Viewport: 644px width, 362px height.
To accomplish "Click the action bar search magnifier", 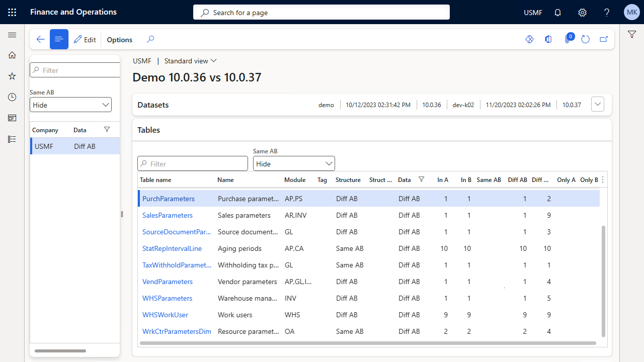I will [150, 39].
